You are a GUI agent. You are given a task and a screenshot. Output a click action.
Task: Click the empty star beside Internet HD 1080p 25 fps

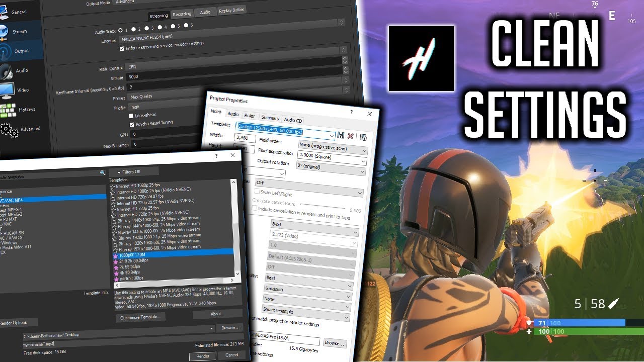pos(113,186)
